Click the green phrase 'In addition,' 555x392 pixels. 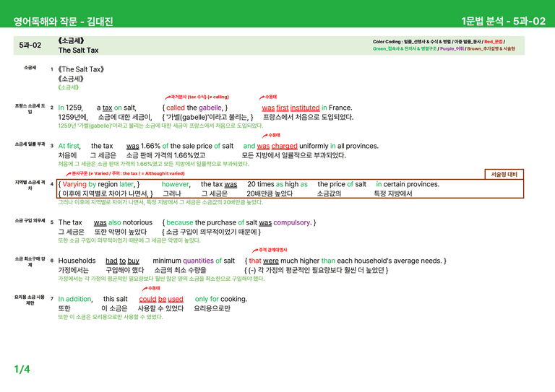[75, 299]
